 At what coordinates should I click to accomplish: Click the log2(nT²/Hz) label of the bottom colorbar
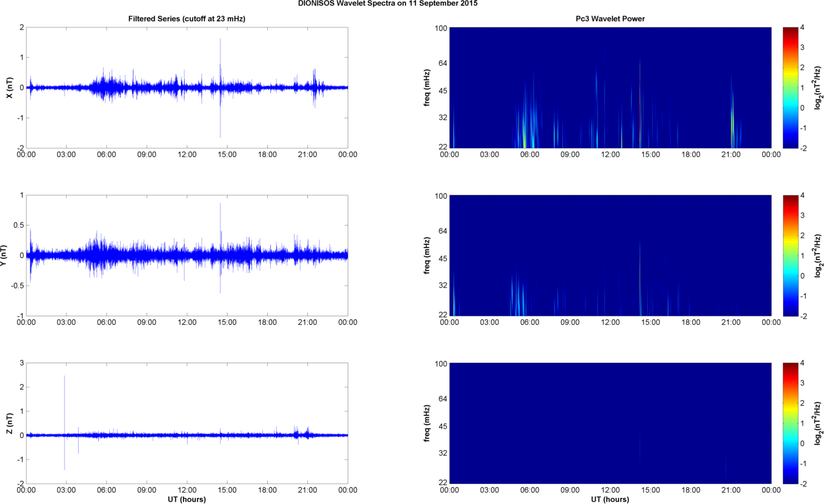point(819,424)
